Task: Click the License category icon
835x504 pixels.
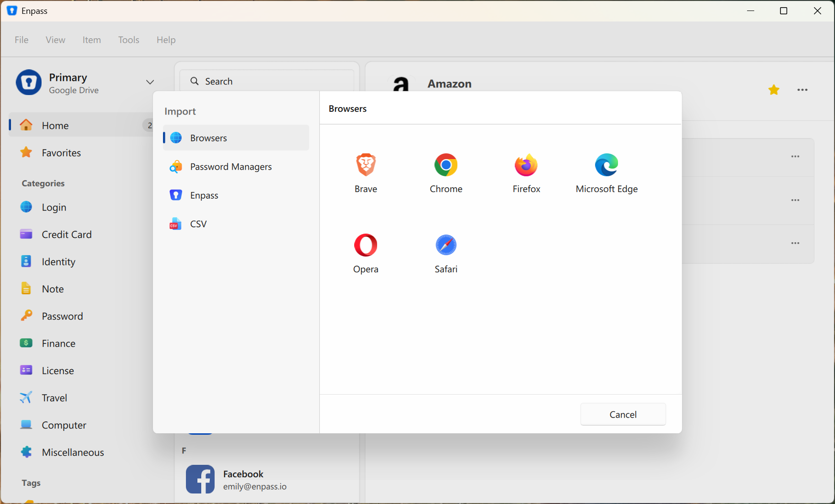Action: [x=26, y=370]
